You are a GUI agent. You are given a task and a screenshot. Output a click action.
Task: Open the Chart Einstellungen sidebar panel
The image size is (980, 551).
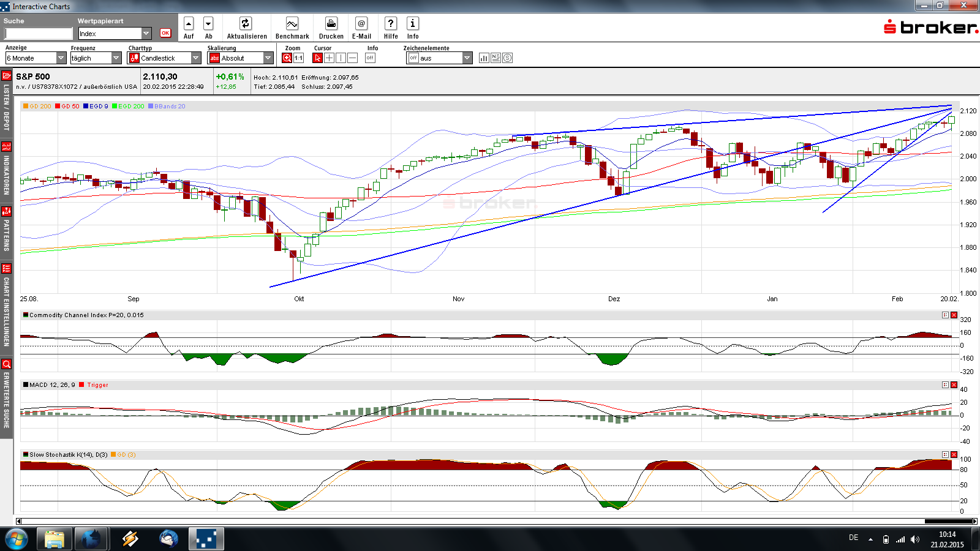(6, 305)
